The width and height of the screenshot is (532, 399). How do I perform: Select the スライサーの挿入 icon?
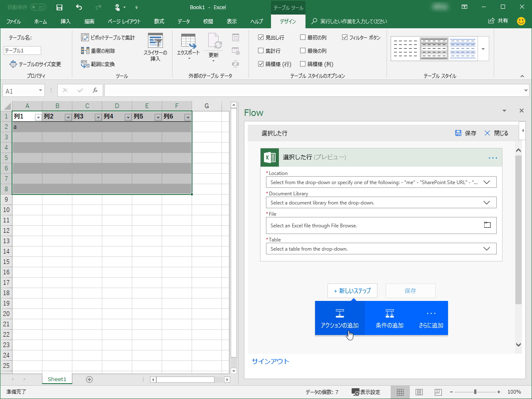click(x=155, y=47)
